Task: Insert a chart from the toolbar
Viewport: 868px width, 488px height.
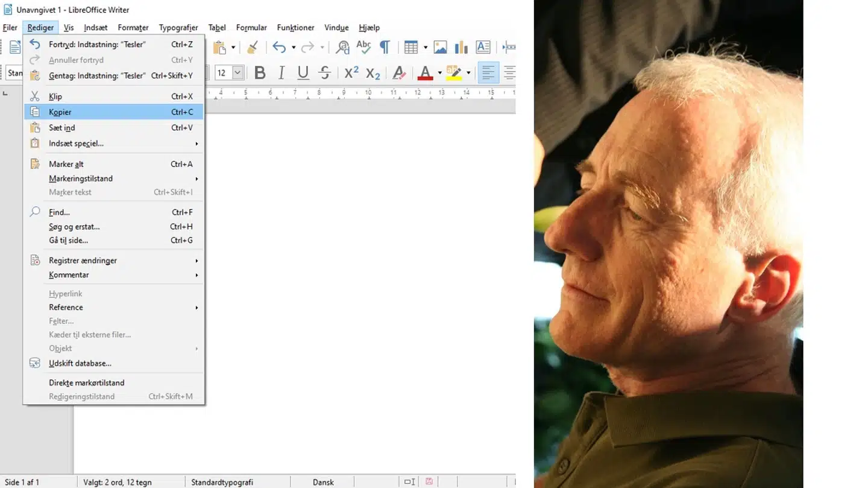Action: click(461, 46)
